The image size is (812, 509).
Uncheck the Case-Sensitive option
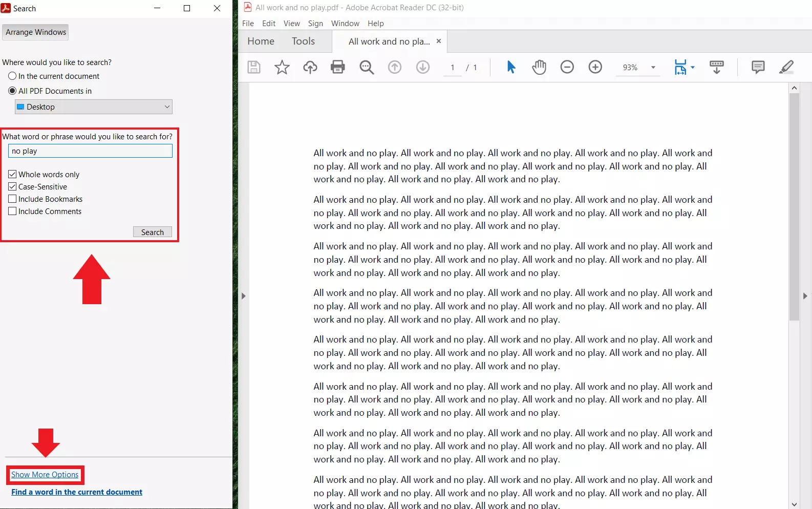tap(13, 187)
